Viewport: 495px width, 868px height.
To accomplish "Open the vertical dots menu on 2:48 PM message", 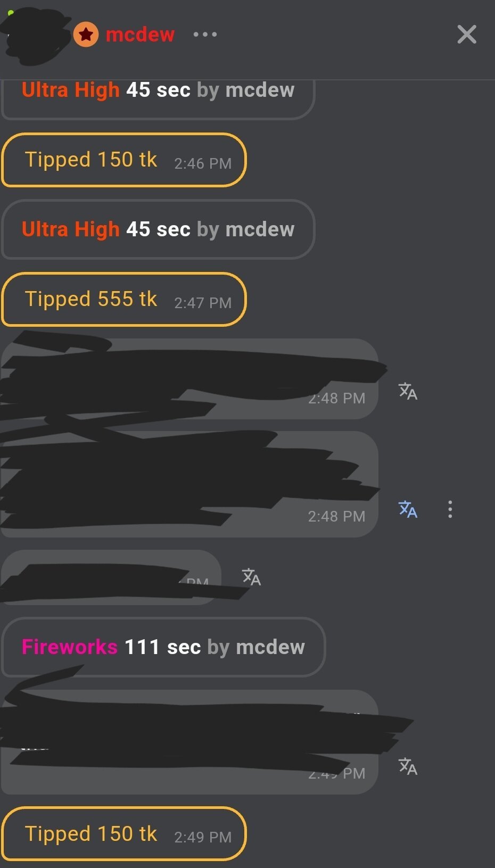I will coord(450,509).
